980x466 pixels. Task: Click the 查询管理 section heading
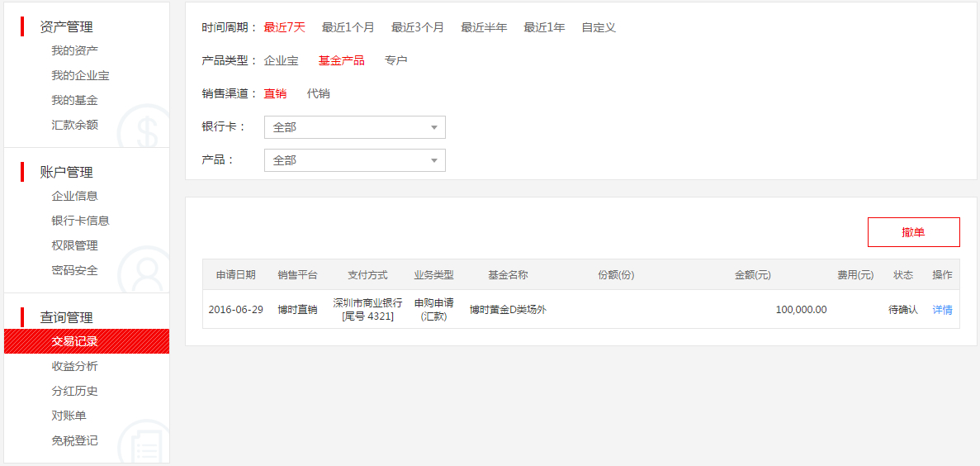66,317
